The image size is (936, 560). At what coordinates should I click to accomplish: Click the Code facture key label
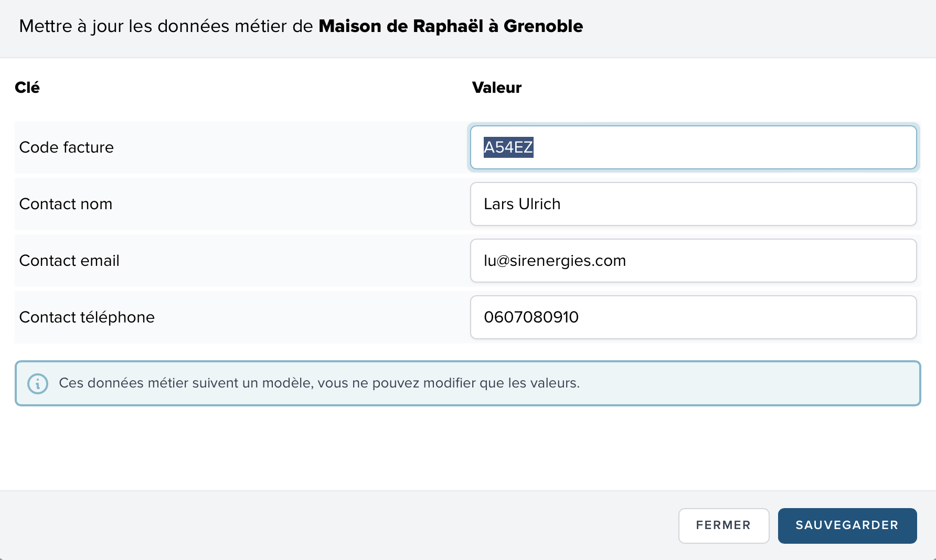(x=66, y=147)
